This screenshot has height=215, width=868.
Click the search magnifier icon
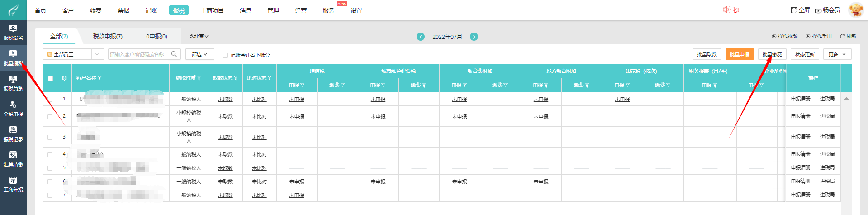(174, 54)
